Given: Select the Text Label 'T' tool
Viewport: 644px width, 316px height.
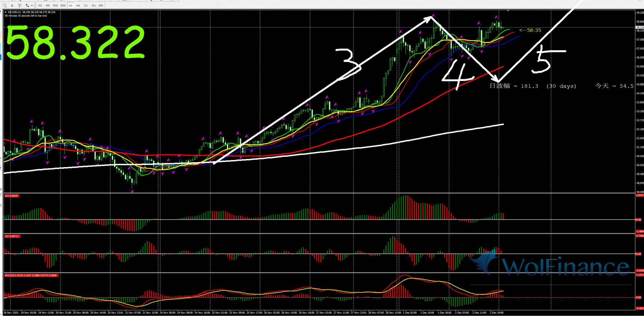Looking at the screenshot, I should tap(20, 5).
